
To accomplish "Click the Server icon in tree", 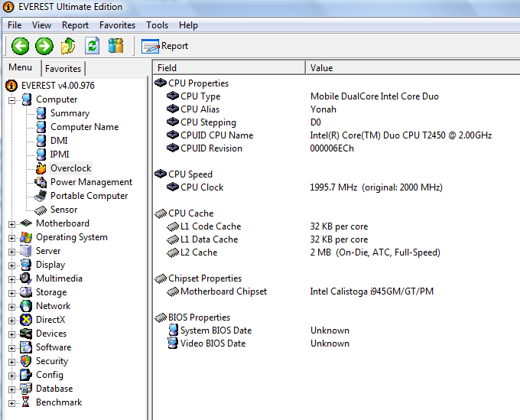I will pos(26,251).
